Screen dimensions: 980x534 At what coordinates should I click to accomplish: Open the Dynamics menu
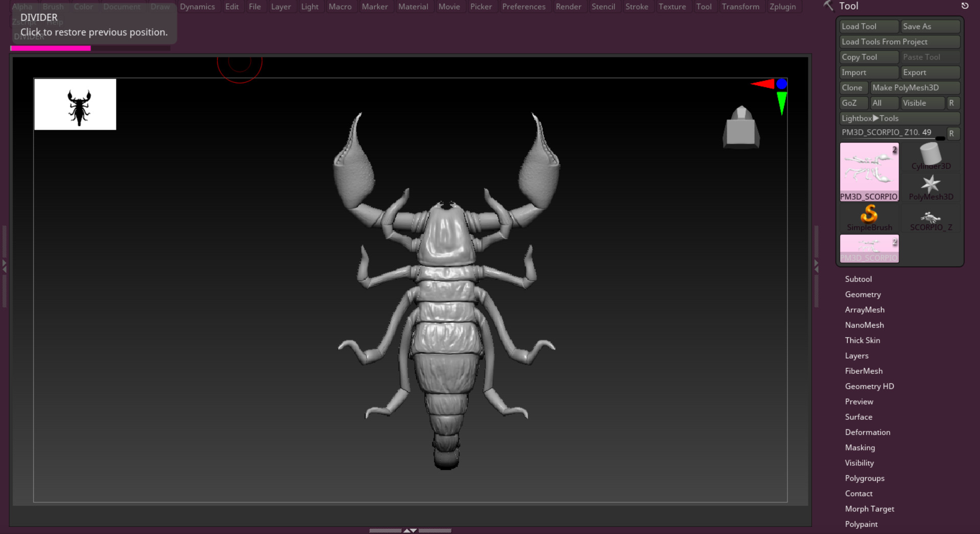pos(197,7)
